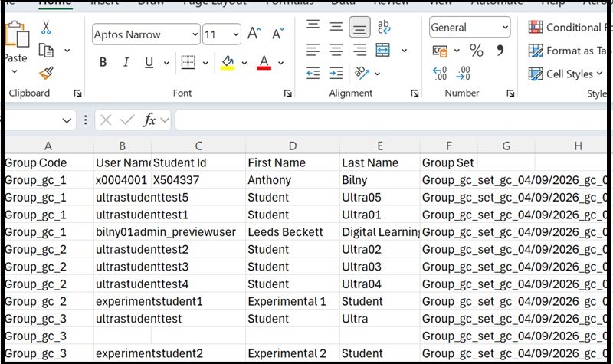Middle align cell contents

pyautogui.click(x=336, y=27)
